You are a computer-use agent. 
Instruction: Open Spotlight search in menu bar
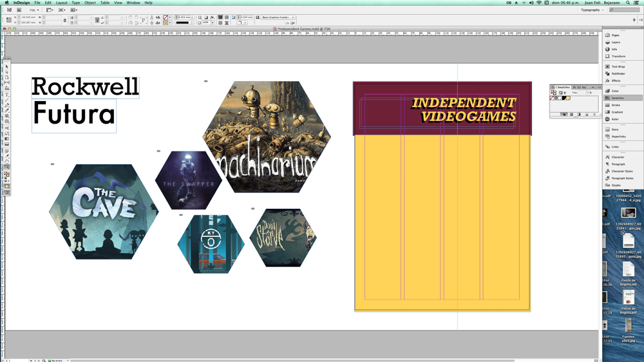click(x=628, y=3)
